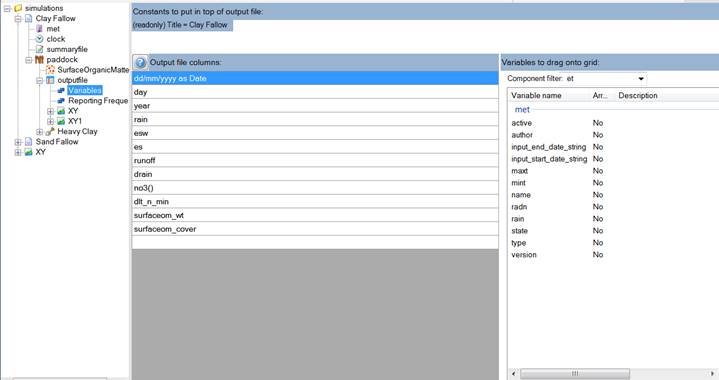Expand the bottom XY node below Sand Fallow

18,152
